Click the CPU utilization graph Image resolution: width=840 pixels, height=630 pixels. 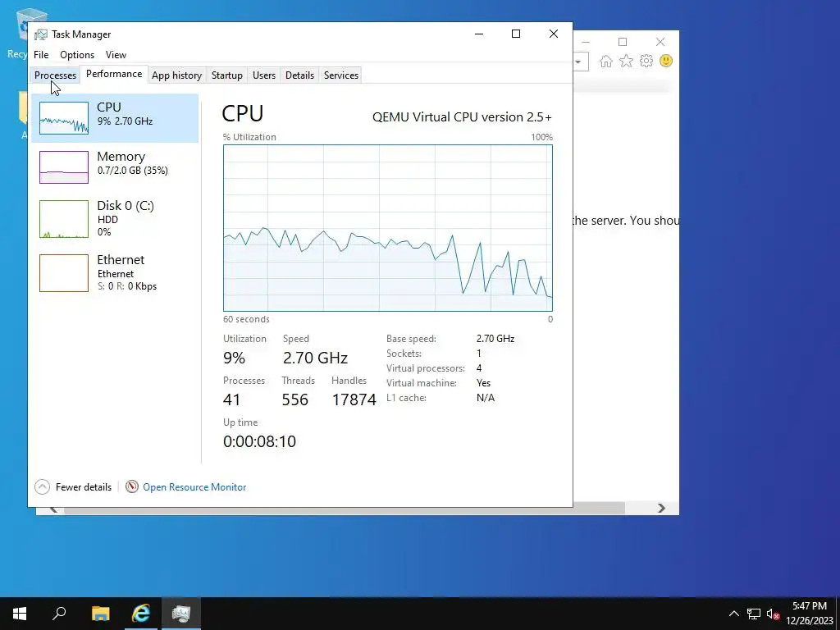(x=388, y=228)
